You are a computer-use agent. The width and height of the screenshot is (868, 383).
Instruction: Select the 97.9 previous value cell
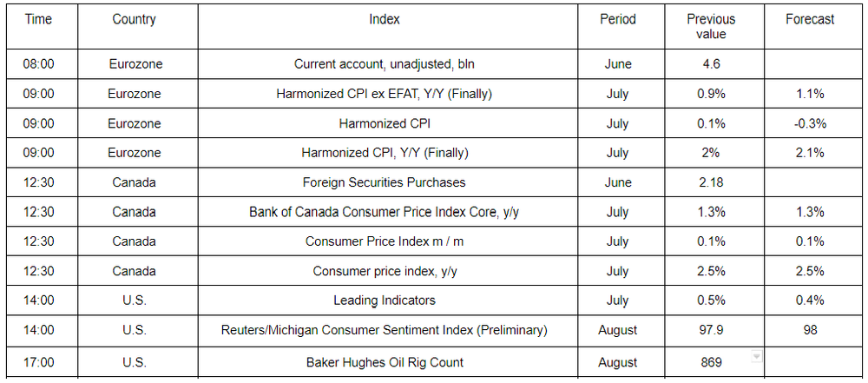coord(711,330)
